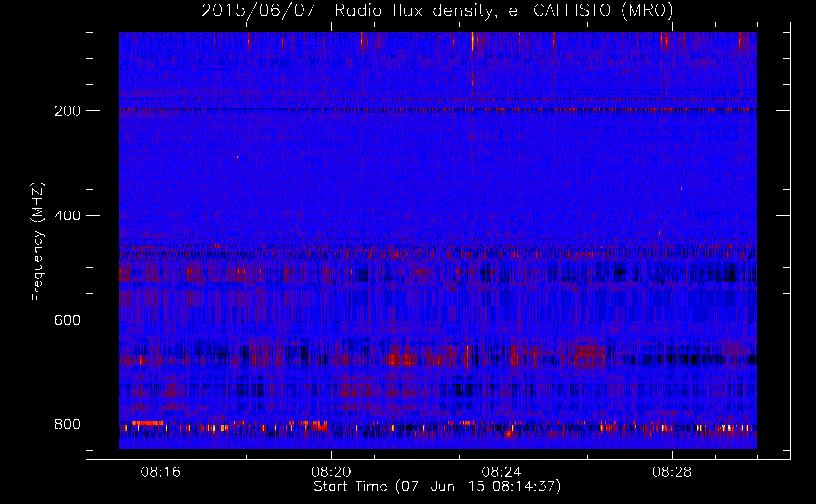Click the 08:24 time tick label
This screenshot has width=816, height=504.
click(502, 472)
